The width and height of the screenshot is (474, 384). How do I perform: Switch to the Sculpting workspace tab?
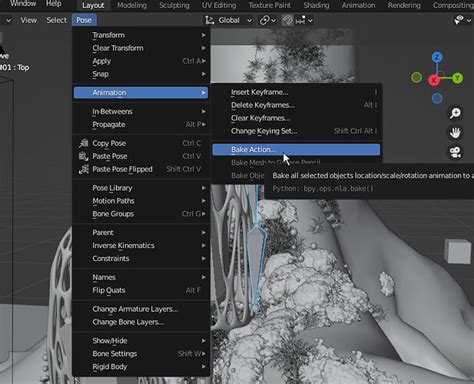[x=174, y=5]
